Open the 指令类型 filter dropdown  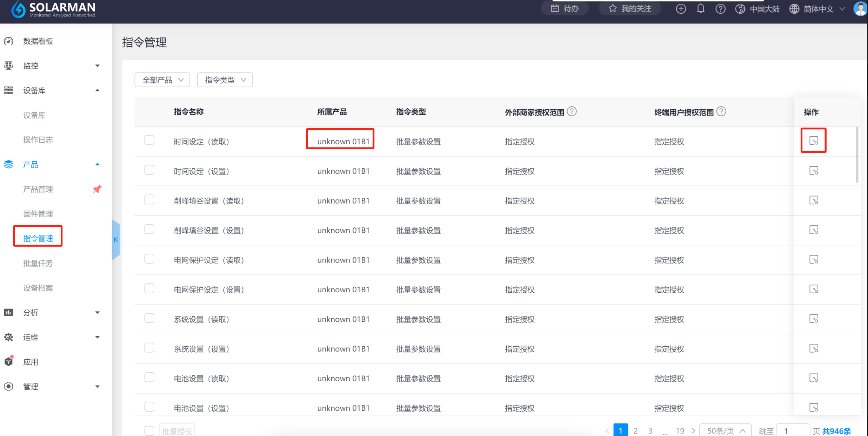tap(225, 80)
